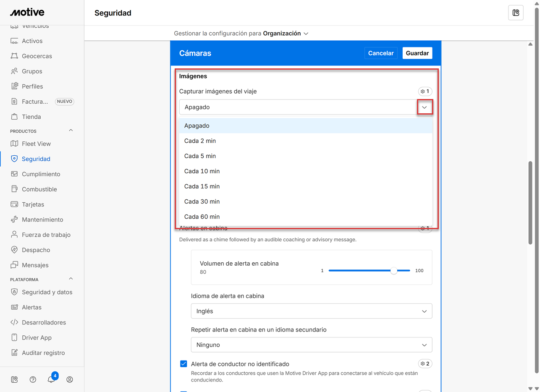Open the Organización scope selector
This screenshot has height=392, width=540.
tap(286, 33)
